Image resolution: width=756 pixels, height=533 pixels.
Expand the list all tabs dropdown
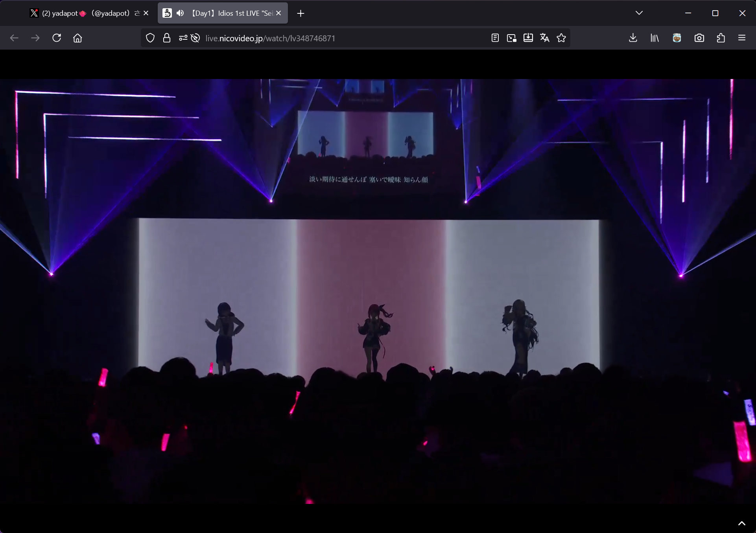click(x=639, y=13)
